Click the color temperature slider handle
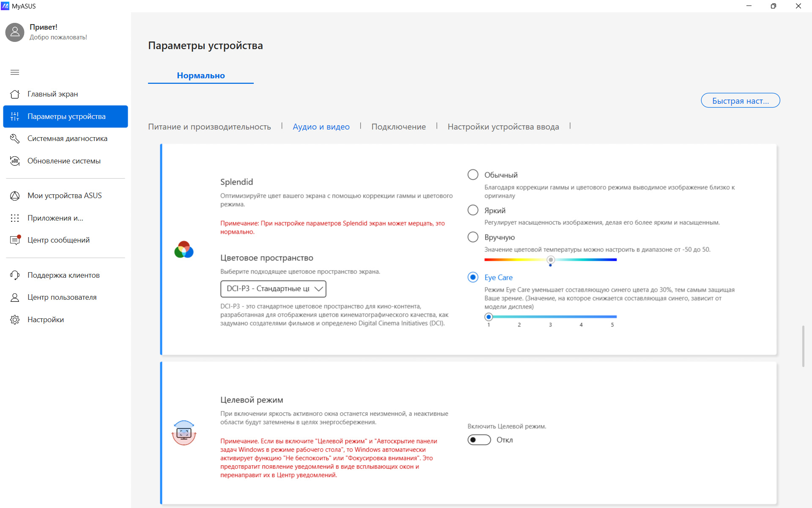This screenshot has height=508, width=812. pyautogui.click(x=550, y=260)
